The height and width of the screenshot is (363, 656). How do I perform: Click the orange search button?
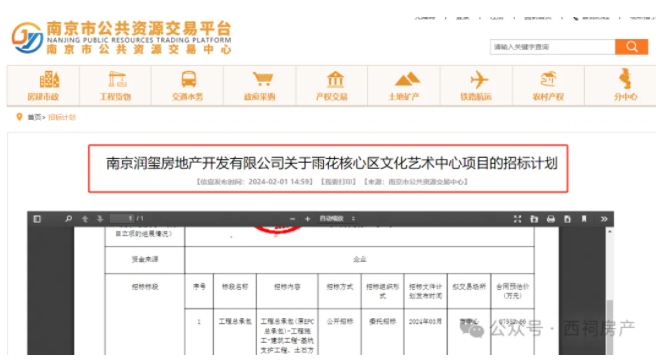pyautogui.click(x=631, y=47)
